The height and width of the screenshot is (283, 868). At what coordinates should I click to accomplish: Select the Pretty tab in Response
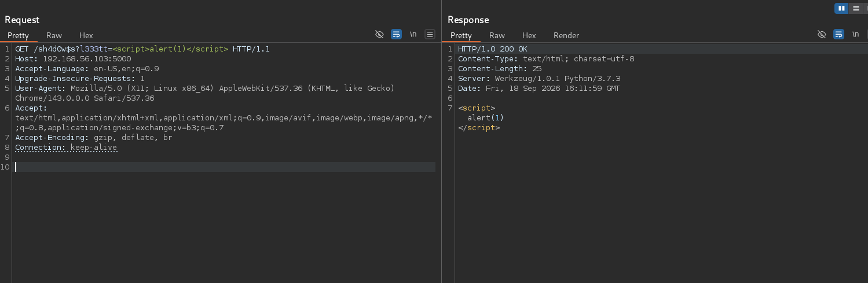pyautogui.click(x=461, y=35)
